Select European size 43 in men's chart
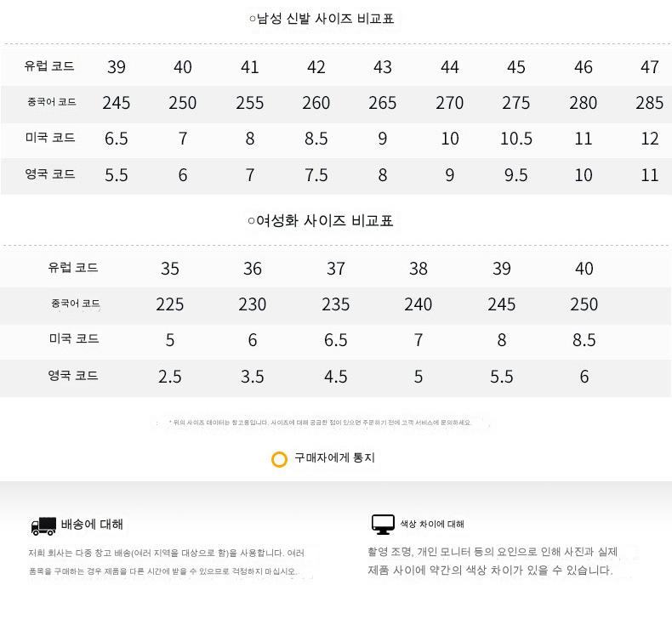The height and width of the screenshot is (619, 672). click(383, 67)
